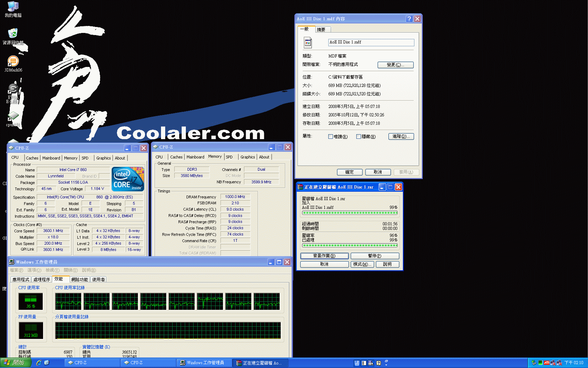Open the 應用程式 tab in Task Manager
588x368 pixels.
(x=21, y=280)
